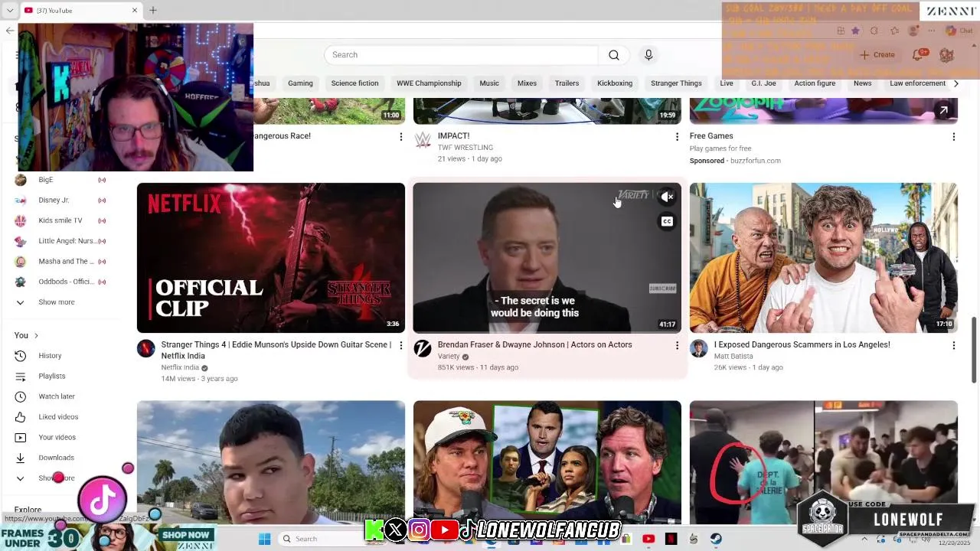This screenshot has width=980, height=551.
Task: Click the Your videos icon
Action: click(x=21, y=438)
